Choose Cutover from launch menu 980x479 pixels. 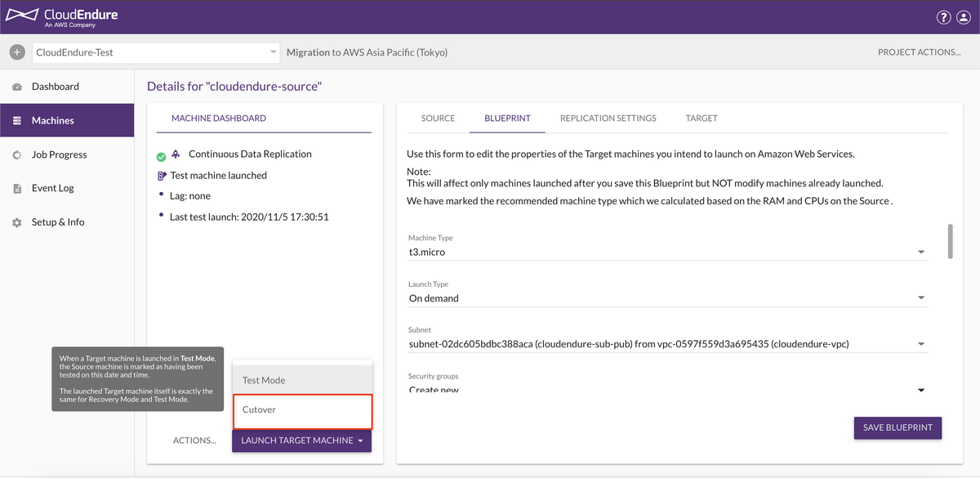(302, 410)
